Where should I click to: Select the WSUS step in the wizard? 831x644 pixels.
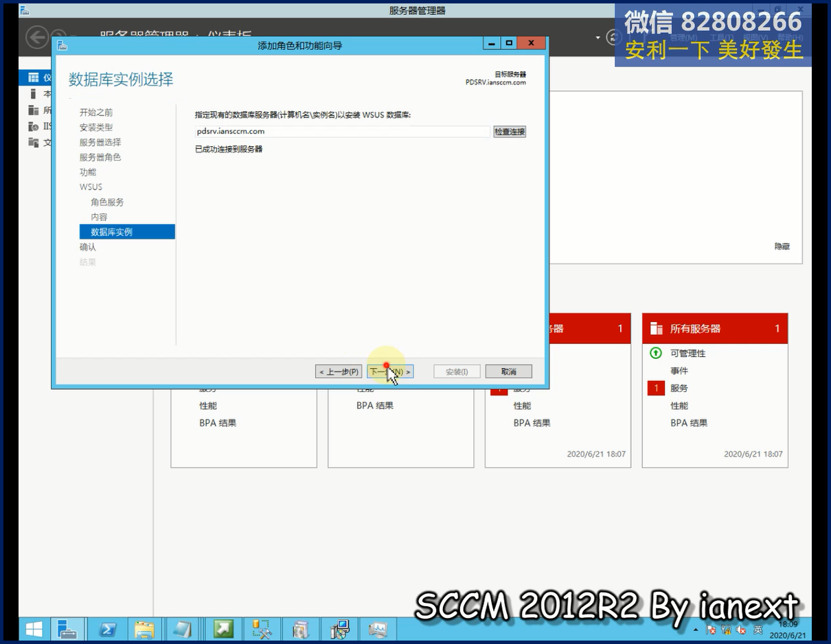coord(91,187)
